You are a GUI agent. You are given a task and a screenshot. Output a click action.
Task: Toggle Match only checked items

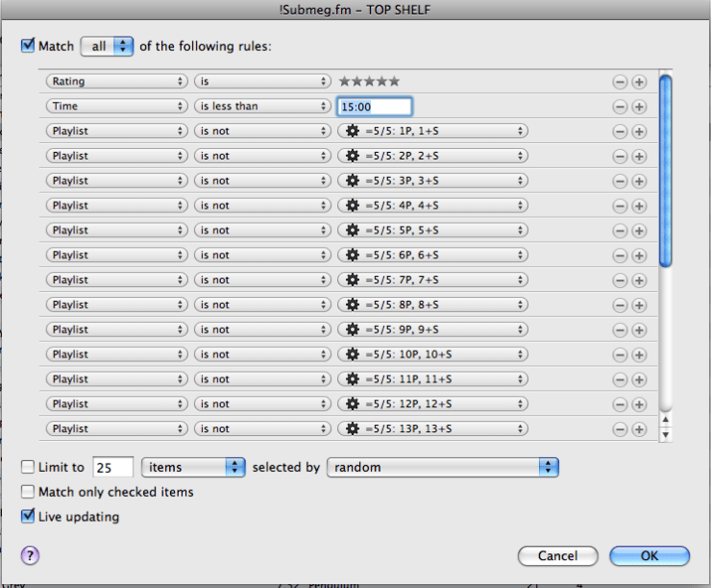click(x=28, y=492)
